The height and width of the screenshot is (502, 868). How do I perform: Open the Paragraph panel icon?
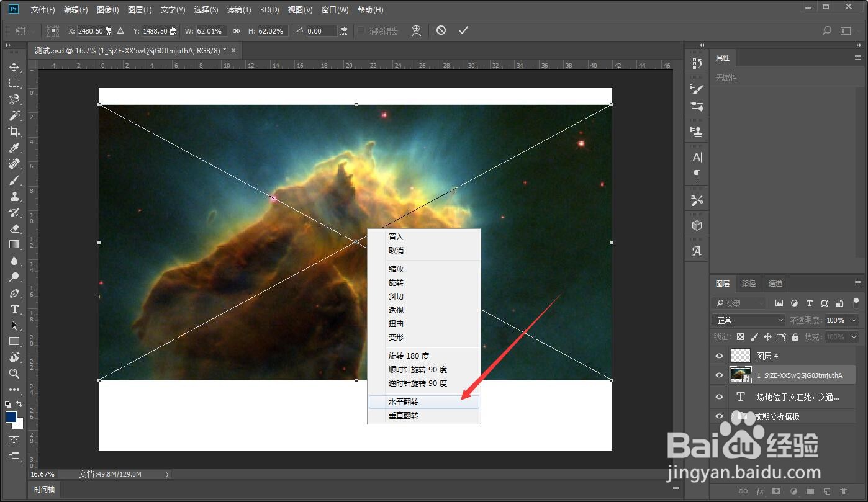[697, 174]
